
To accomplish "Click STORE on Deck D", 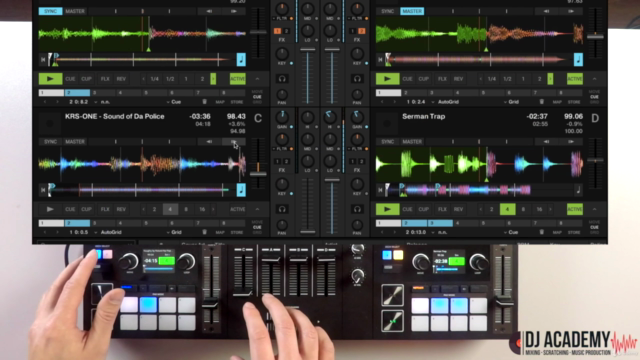I will tap(574, 232).
